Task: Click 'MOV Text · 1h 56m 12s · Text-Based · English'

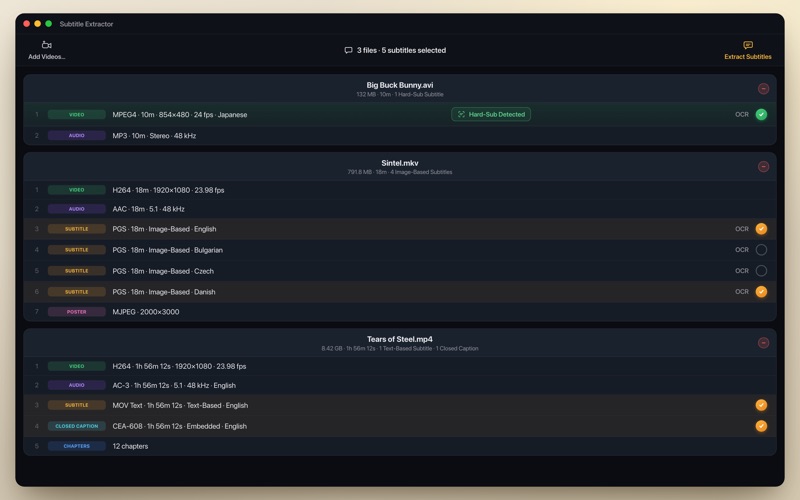Action: pyautogui.click(x=180, y=405)
